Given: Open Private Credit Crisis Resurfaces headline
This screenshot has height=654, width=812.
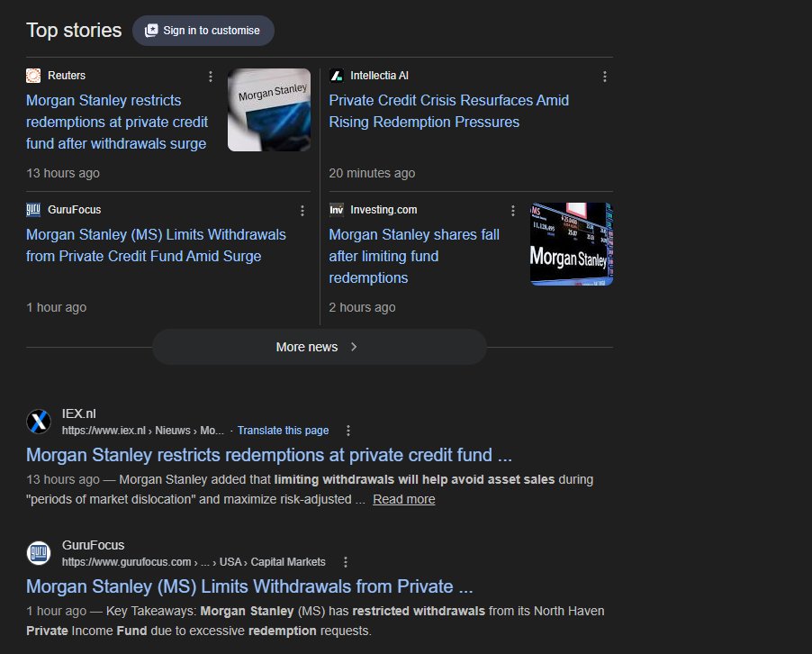Looking at the screenshot, I should coord(449,111).
